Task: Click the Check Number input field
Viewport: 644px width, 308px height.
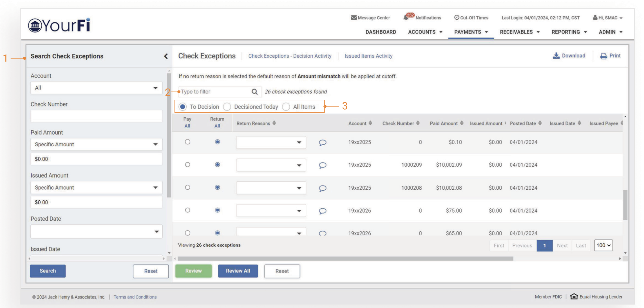Action: [96, 116]
